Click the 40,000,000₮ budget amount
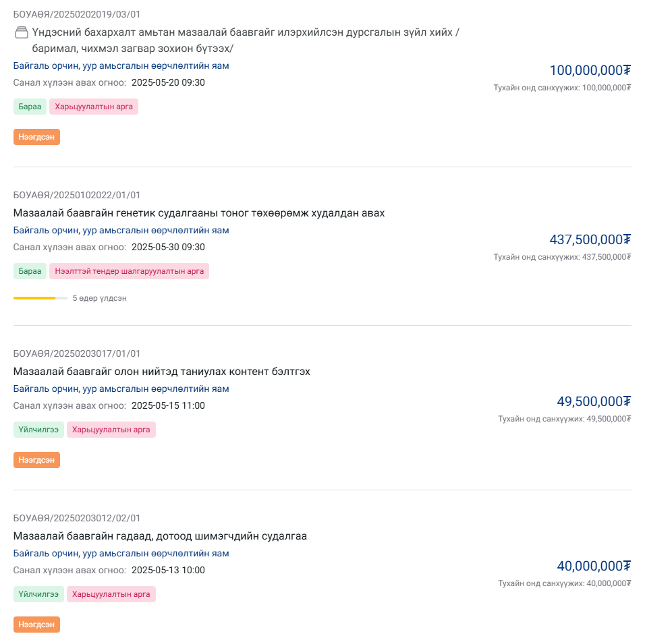The width and height of the screenshot is (672, 636). 593,566
